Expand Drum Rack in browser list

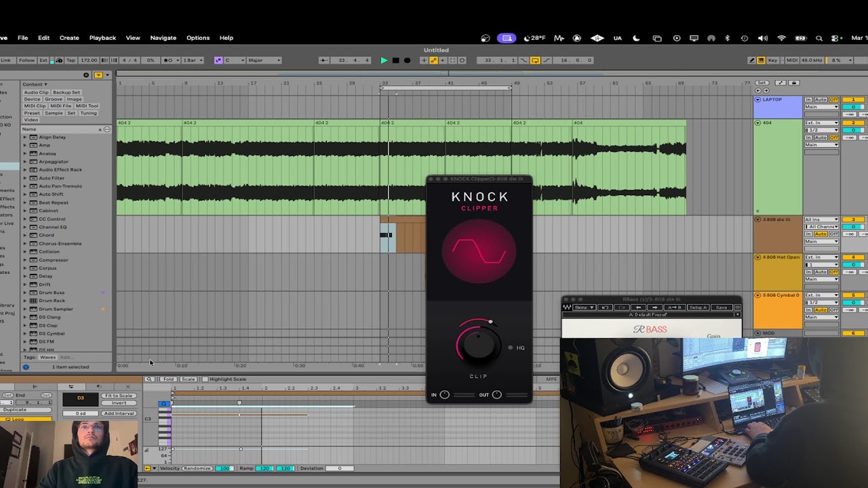(25, 300)
